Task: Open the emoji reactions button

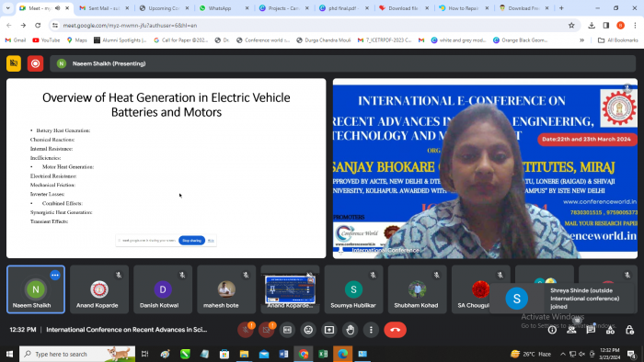Action: (308, 330)
